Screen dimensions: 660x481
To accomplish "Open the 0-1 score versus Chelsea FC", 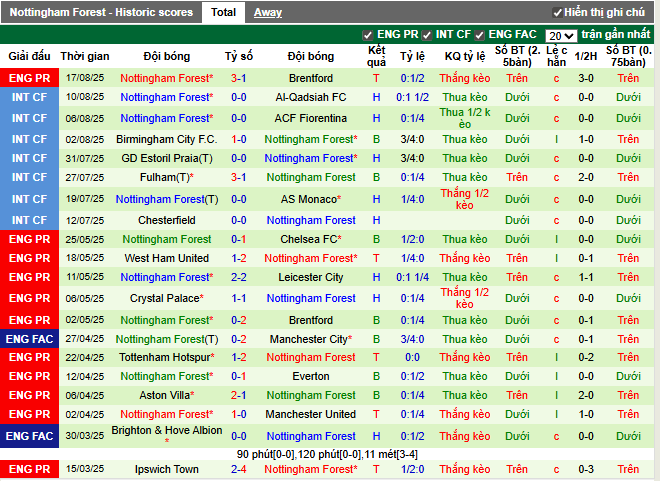I will click(x=239, y=239).
